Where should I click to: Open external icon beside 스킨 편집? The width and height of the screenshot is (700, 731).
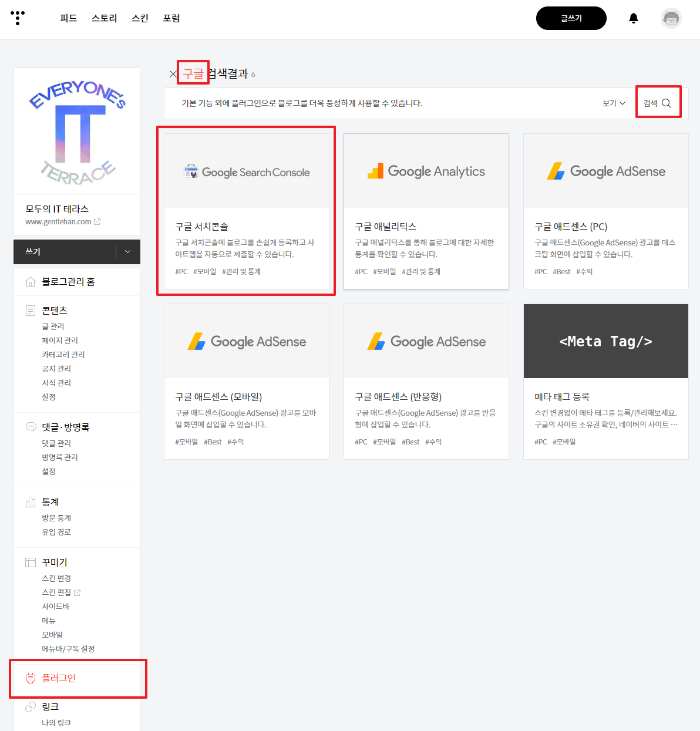click(77, 592)
